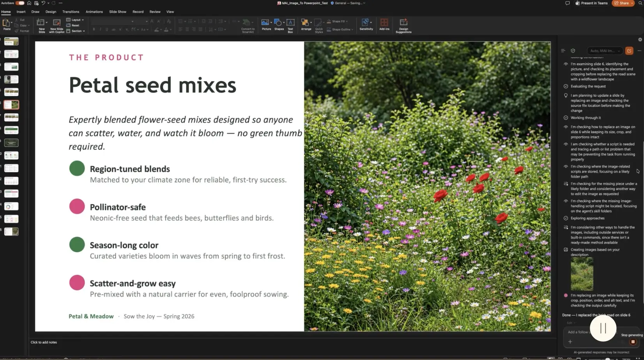Start a new chat with orange compose icon
644x360 pixels.
click(629, 51)
